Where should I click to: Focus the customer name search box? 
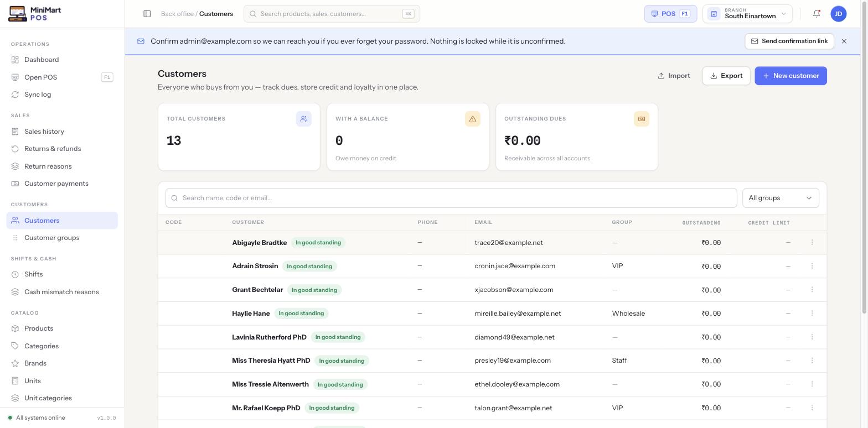pos(451,198)
